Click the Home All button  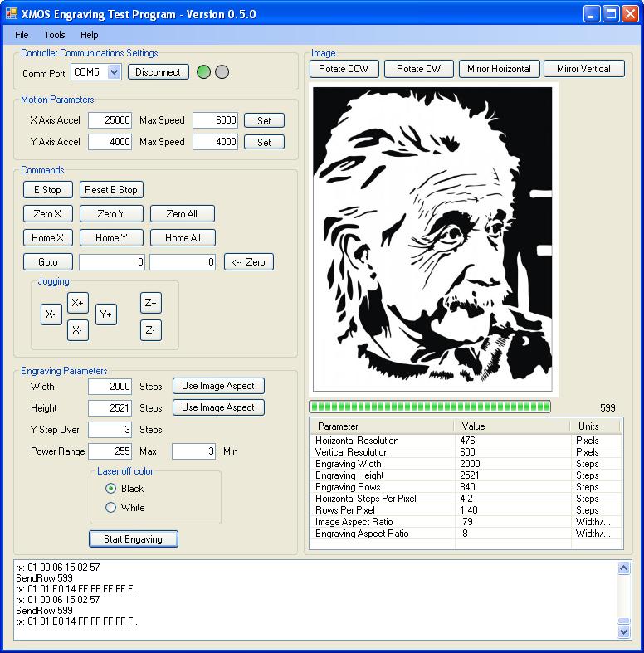tap(183, 238)
